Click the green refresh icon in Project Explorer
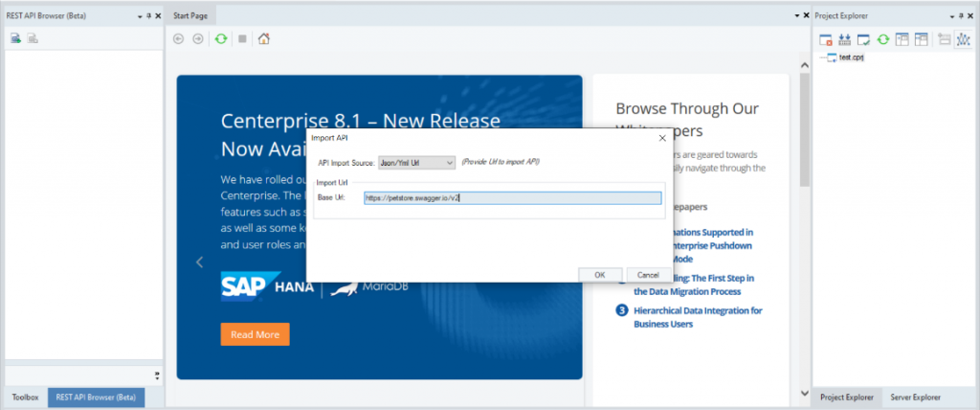 click(x=883, y=39)
